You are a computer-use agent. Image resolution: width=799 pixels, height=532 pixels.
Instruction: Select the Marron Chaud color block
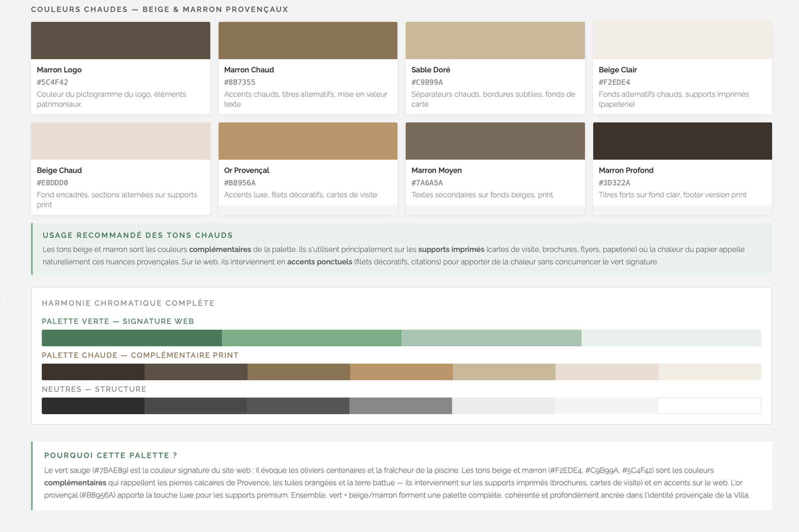point(308,40)
